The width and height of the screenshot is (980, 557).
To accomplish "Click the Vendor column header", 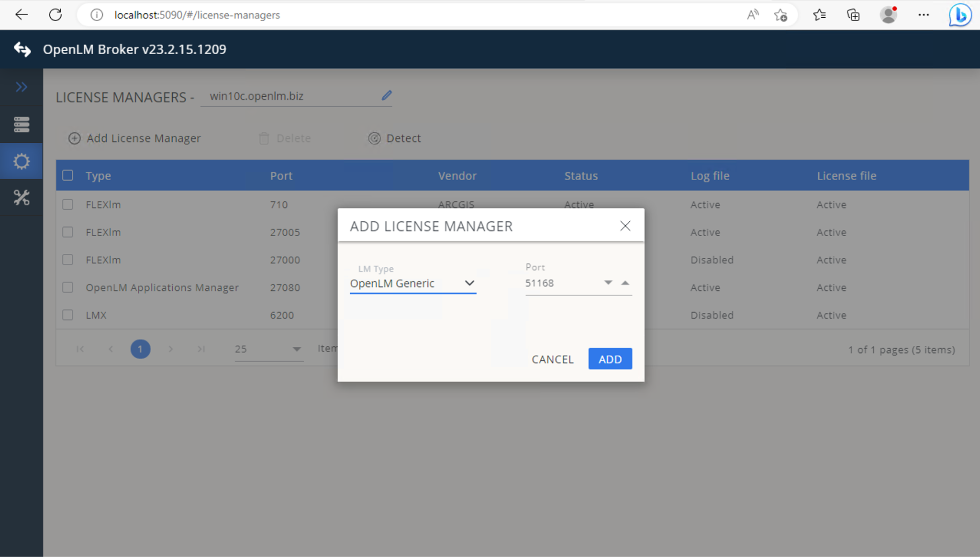I will (457, 175).
